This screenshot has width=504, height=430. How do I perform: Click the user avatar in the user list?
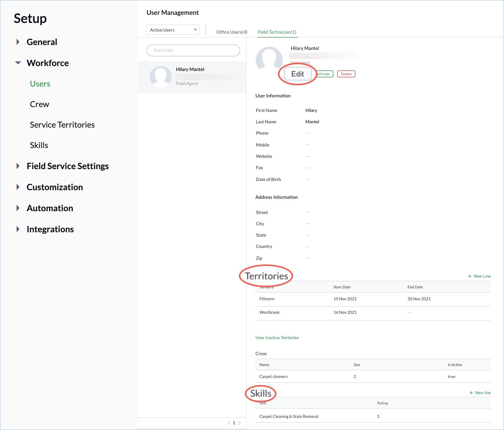[x=161, y=77]
